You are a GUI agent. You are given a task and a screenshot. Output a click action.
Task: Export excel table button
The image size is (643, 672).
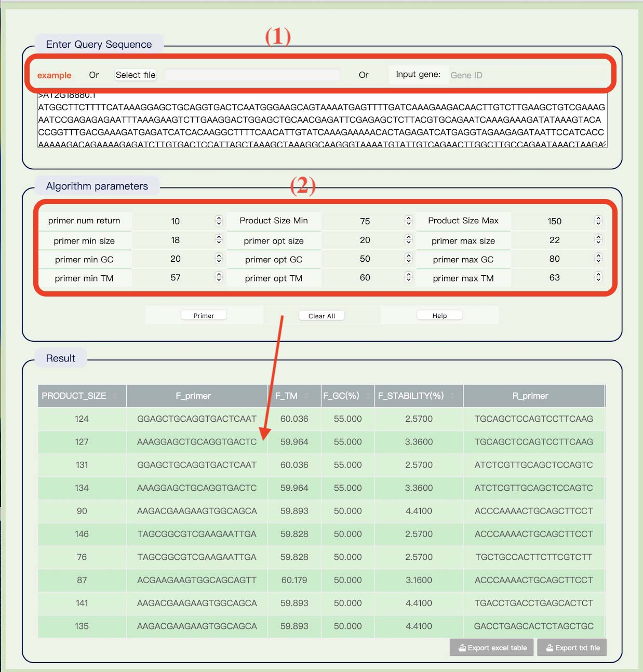click(x=491, y=648)
